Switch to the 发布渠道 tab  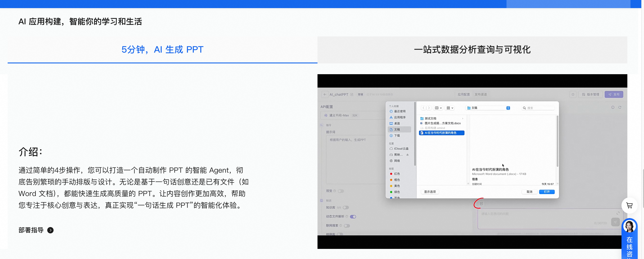[x=480, y=94]
